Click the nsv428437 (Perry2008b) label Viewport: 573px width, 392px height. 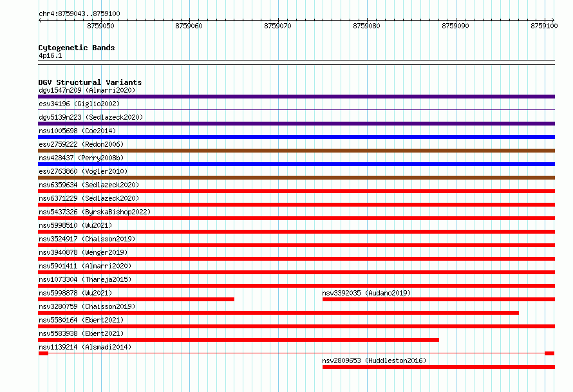click(81, 158)
